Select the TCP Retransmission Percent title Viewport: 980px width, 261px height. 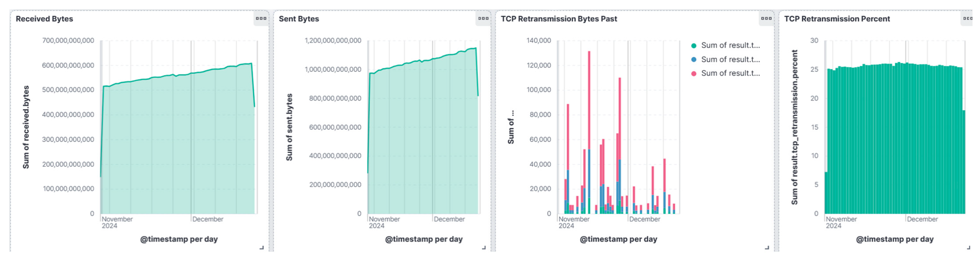tap(836, 19)
